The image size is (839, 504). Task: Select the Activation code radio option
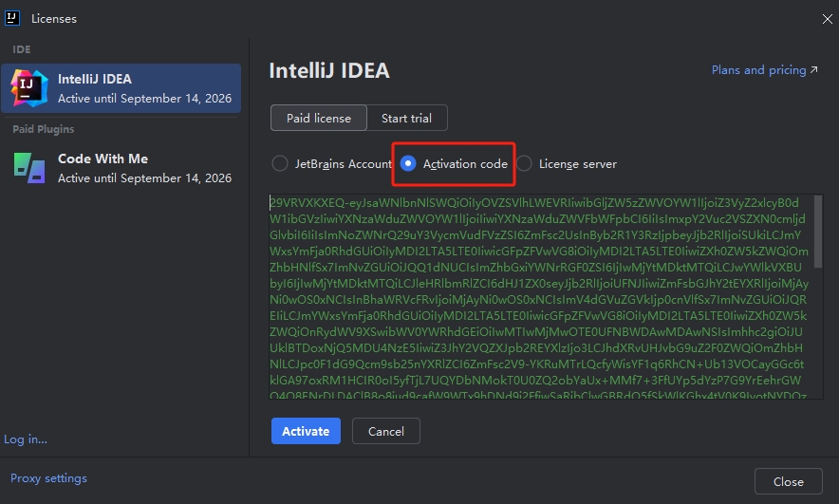coord(408,163)
